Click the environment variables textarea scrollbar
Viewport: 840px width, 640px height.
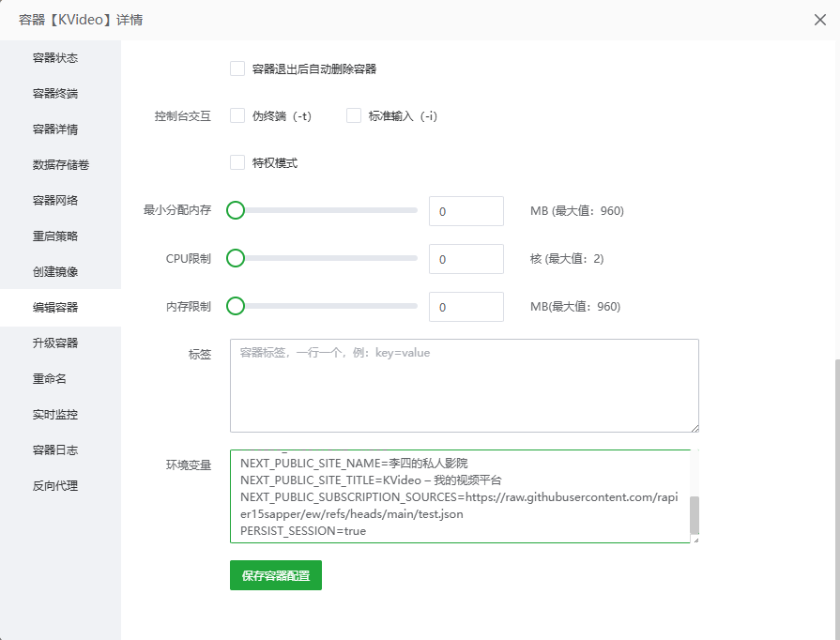pyautogui.click(x=694, y=514)
